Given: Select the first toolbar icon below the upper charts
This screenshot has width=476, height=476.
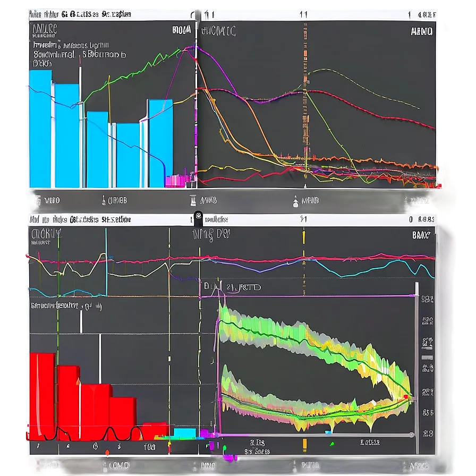Looking at the screenshot, I should pyautogui.click(x=38, y=200).
